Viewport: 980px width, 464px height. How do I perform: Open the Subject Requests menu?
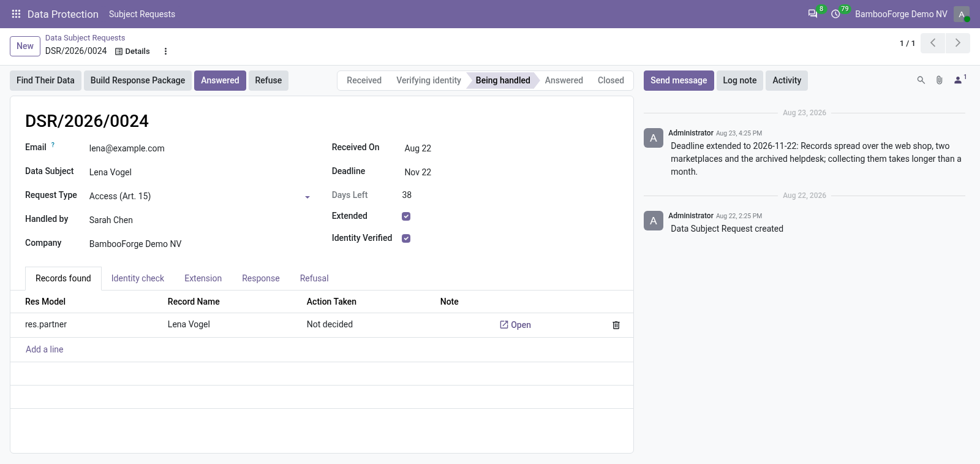pos(142,14)
